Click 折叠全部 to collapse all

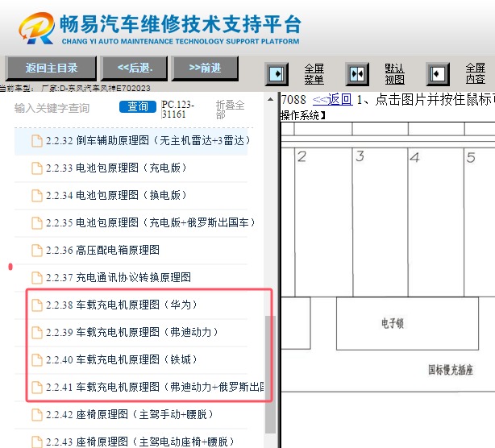(x=230, y=109)
